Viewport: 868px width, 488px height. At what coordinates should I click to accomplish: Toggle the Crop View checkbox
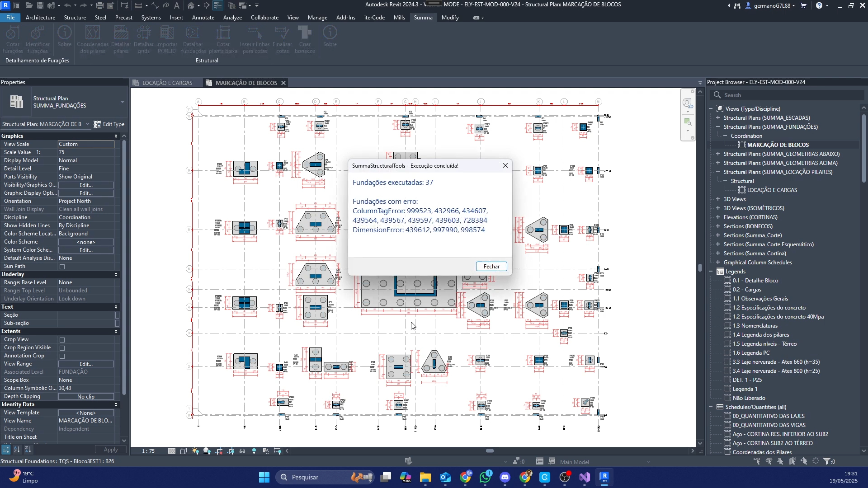coord(62,340)
